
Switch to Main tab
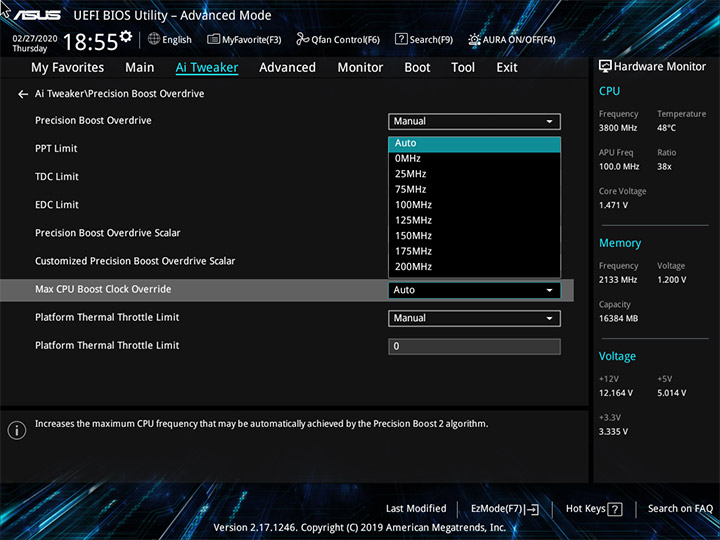pyautogui.click(x=140, y=68)
